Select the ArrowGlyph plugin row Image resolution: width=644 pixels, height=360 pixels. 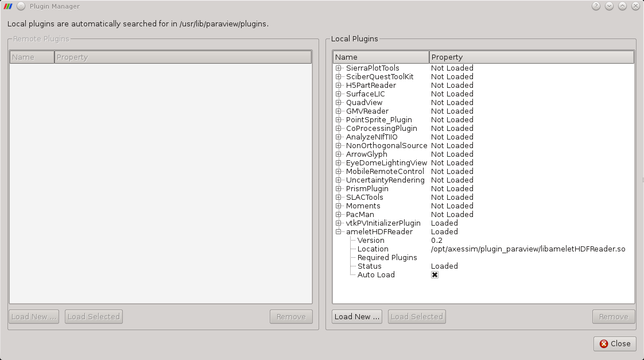pos(483,154)
